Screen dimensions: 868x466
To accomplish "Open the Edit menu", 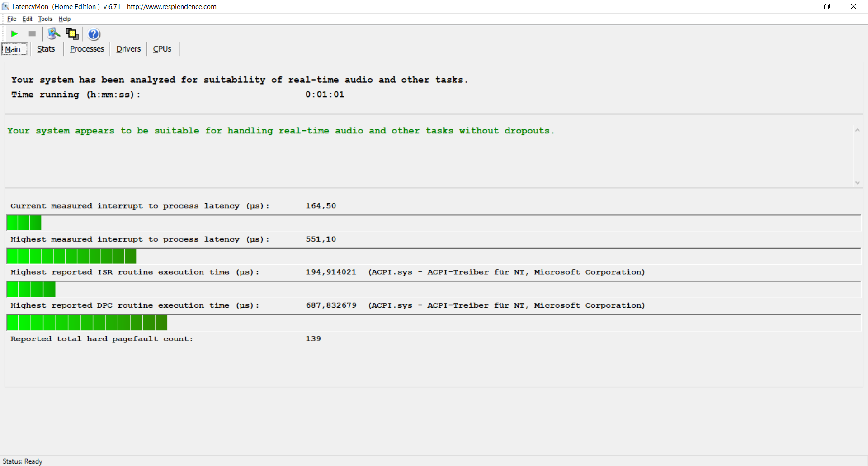I will tap(27, 19).
